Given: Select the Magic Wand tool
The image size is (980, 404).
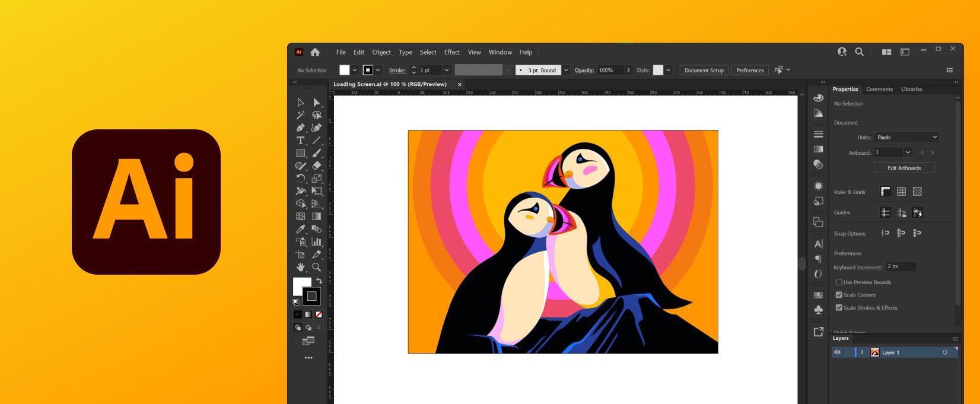Looking at the screenshot, I should 301,115.
